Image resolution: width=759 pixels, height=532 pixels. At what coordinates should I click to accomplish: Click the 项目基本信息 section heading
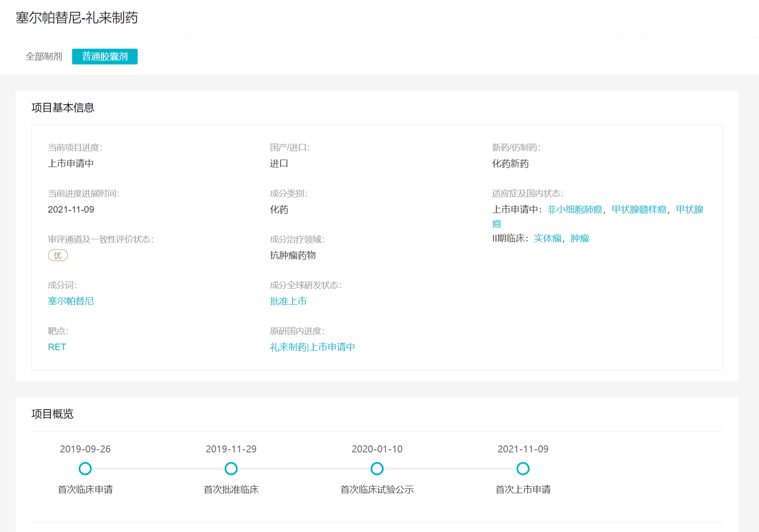pos(63,107)
